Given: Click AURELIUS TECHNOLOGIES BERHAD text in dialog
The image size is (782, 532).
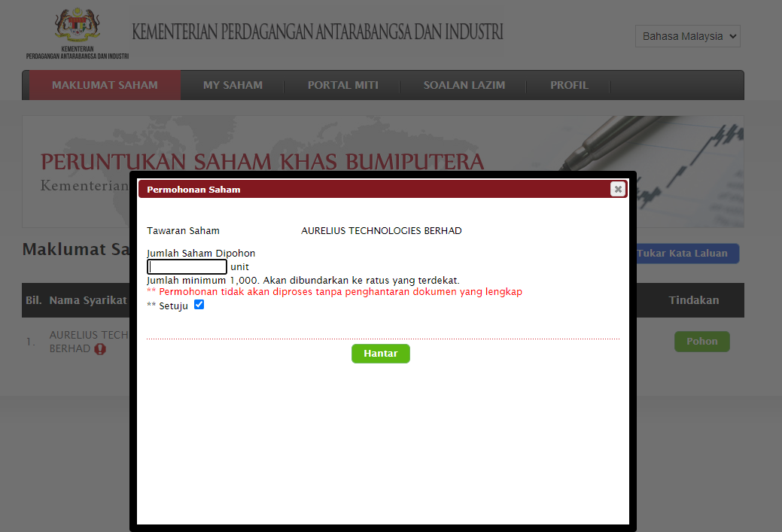Looking at the screenshot, I should click(381, 231).
